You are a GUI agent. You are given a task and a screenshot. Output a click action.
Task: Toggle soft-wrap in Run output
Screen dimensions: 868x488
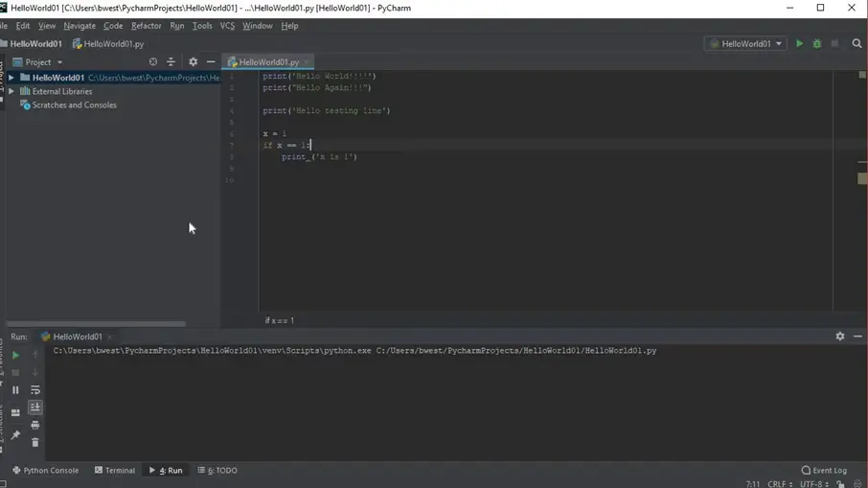coord(34,390)
